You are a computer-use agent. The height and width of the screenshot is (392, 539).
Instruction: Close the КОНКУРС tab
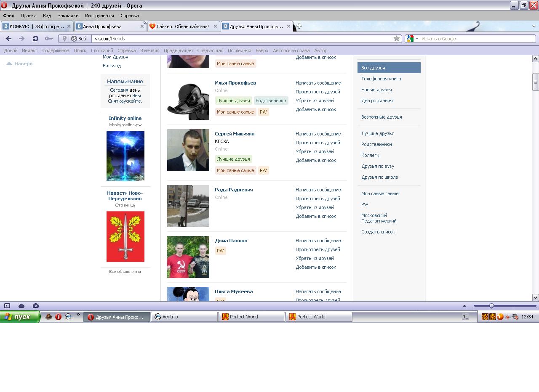[x=69, y=26]
